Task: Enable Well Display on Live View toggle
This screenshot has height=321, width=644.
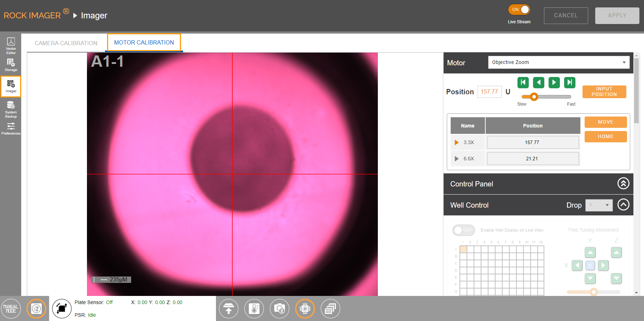Action: coord(463,230)
